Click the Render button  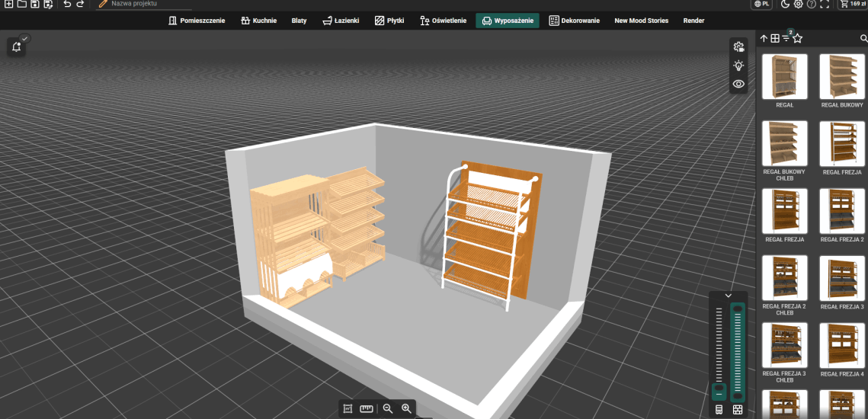(693, 21)
